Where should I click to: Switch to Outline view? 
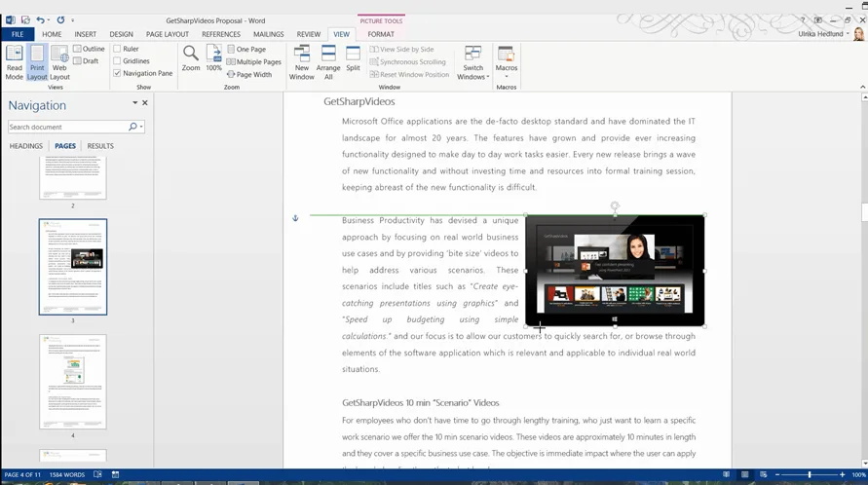click(89, 49)
